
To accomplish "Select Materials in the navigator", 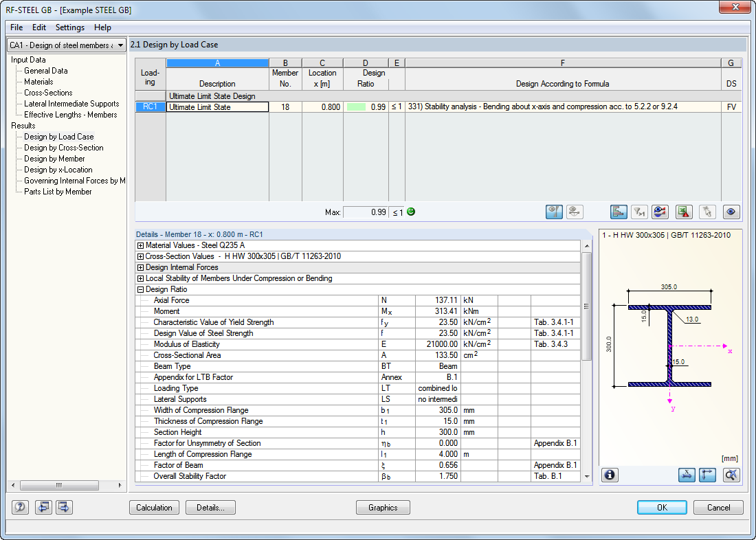I will (x=38, y=82).
